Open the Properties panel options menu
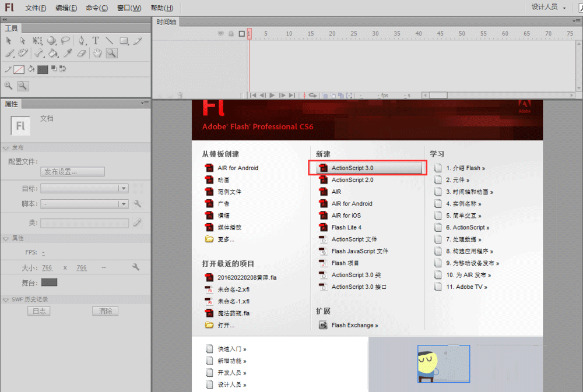Image resolution: width=583 pixels, height=392 pixels. click(x=145, y=103)
